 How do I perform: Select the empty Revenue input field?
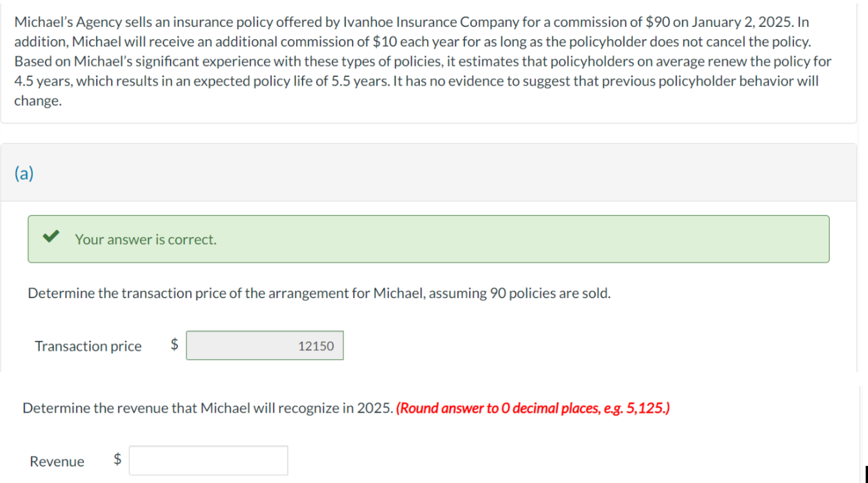(x=209, y=461)
